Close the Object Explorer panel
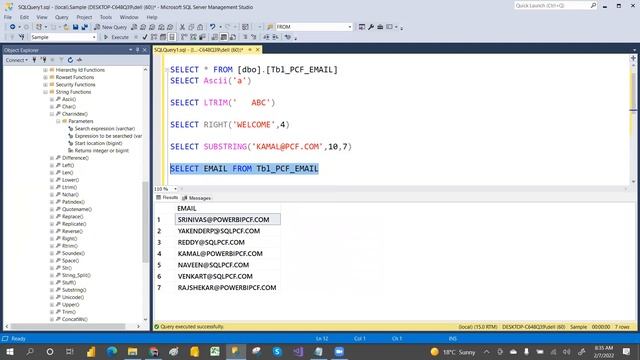The height and width of the screenshot is (360, 640). (144, 50)
